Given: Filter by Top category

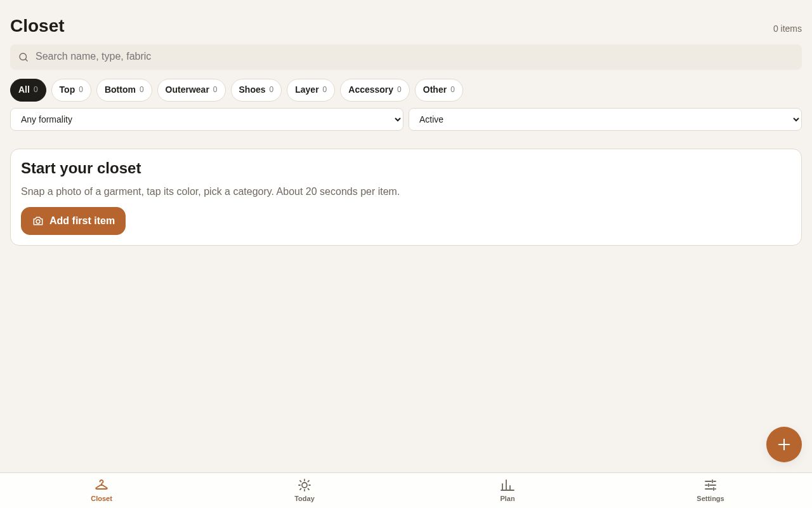Looking at the screenshot, I should pyautogui.click(x=71, y=90).
